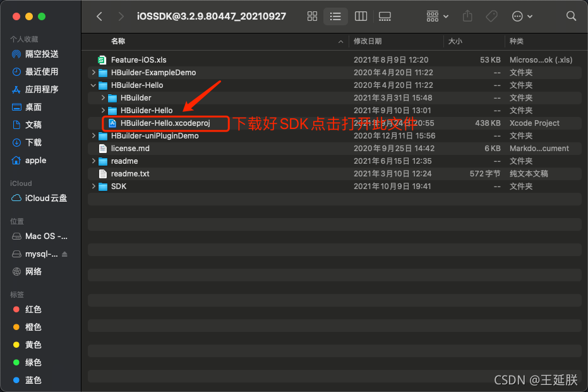588x392 pixels.
Task: Click the Feature-iOS.xls spreadsheet icon
Action: (x=102, y=59)
